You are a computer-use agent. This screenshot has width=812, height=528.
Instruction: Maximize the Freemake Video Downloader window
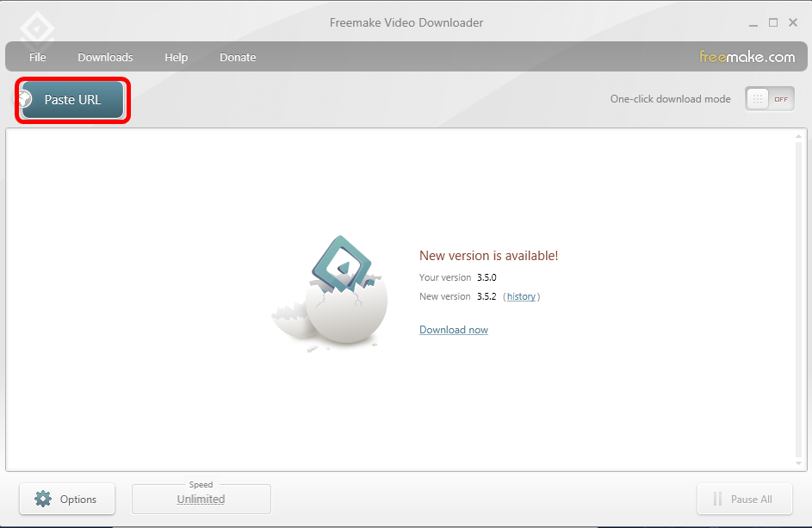[x=773, y=22]
